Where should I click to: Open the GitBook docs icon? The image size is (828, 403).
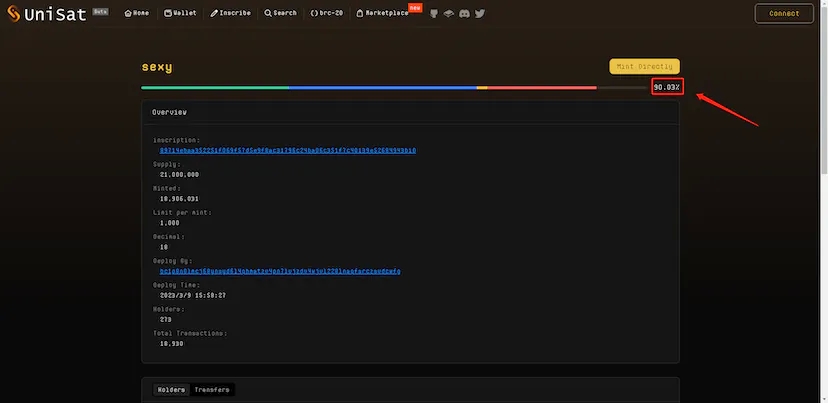(x=448, y=13)
